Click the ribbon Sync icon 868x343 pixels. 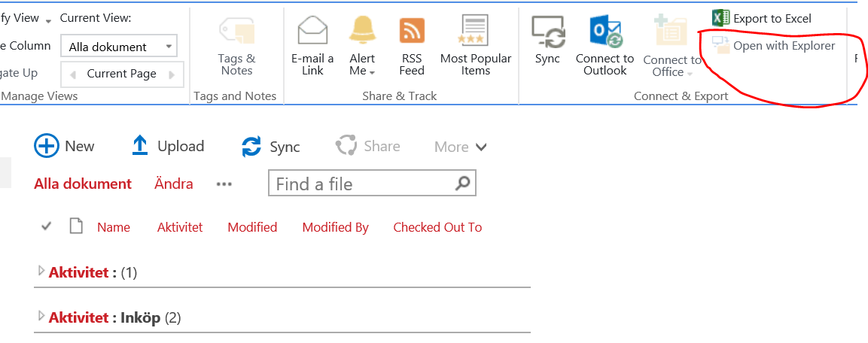pos(547,32)
